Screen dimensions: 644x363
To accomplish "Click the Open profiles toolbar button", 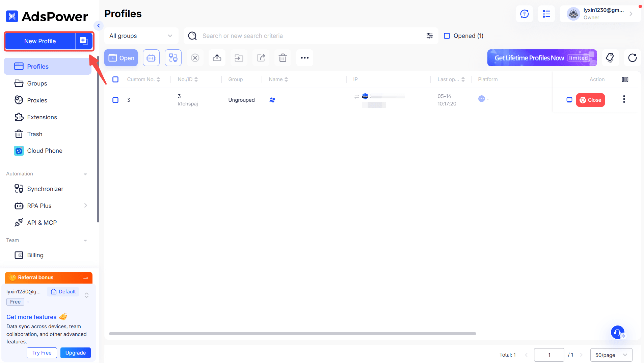I will click(121, 58).
